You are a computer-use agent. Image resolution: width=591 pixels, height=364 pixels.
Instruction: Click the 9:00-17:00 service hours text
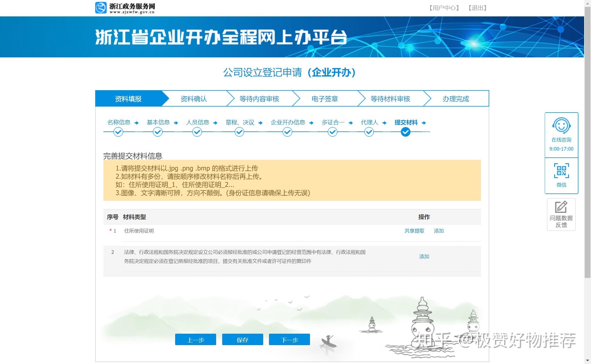[x=561, y=149]
